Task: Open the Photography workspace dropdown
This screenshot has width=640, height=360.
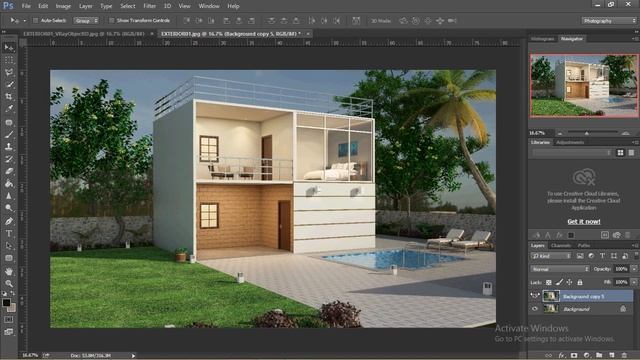Action: pyautogui.click(x=609, y=20)
